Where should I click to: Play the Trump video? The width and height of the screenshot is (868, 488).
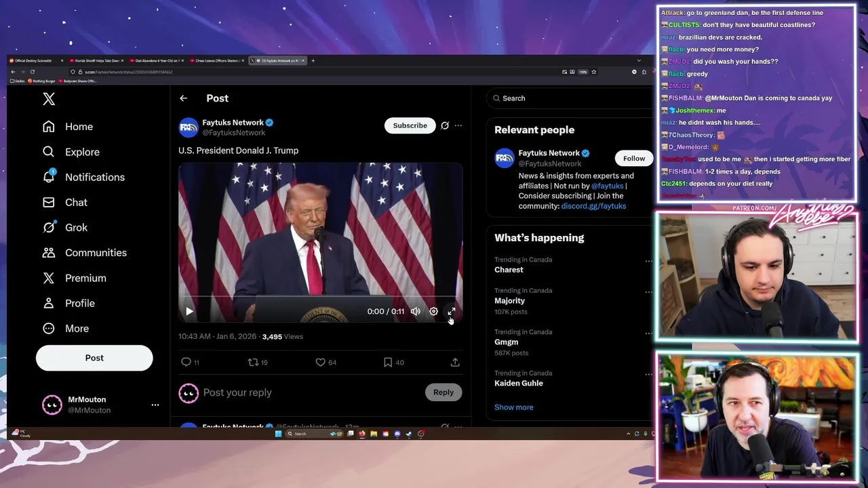[189, 311]
